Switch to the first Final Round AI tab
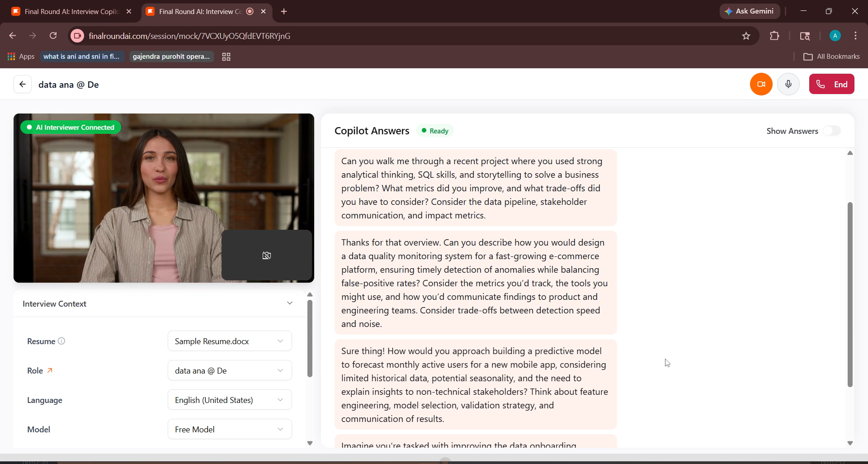This screenshot has height=464, width=868. pyautogui.click(x=71, y=12)
